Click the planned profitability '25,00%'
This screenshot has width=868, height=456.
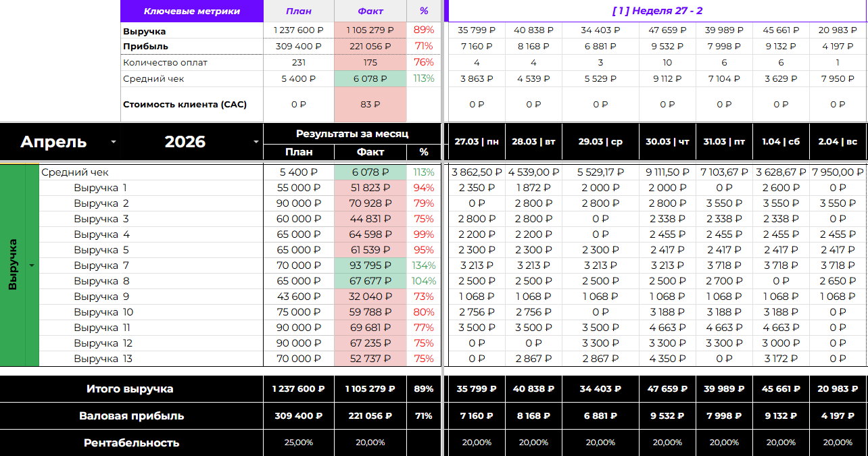[299, 442]
